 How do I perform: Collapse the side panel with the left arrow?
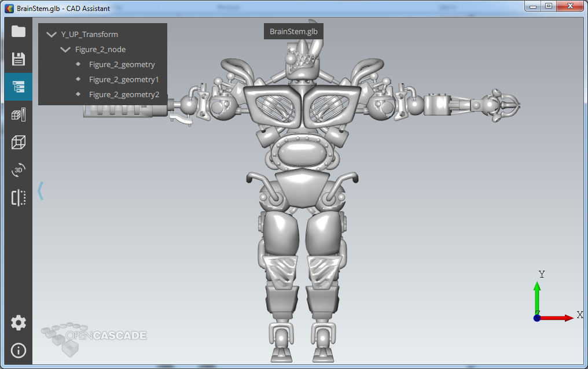(41, 190)
